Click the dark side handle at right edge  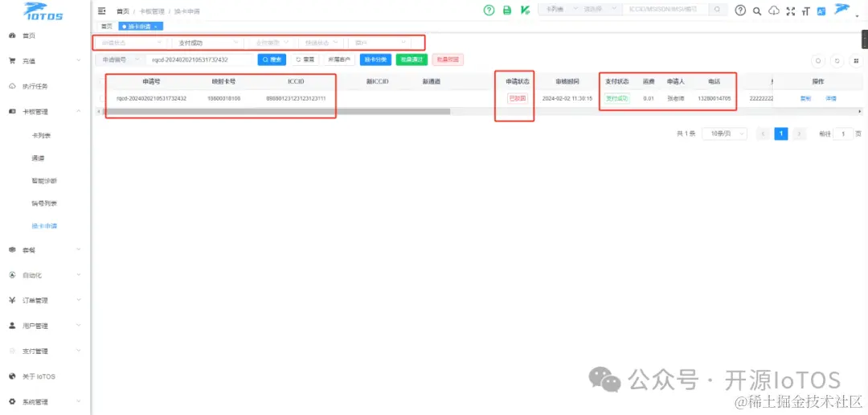pos(865,39)
